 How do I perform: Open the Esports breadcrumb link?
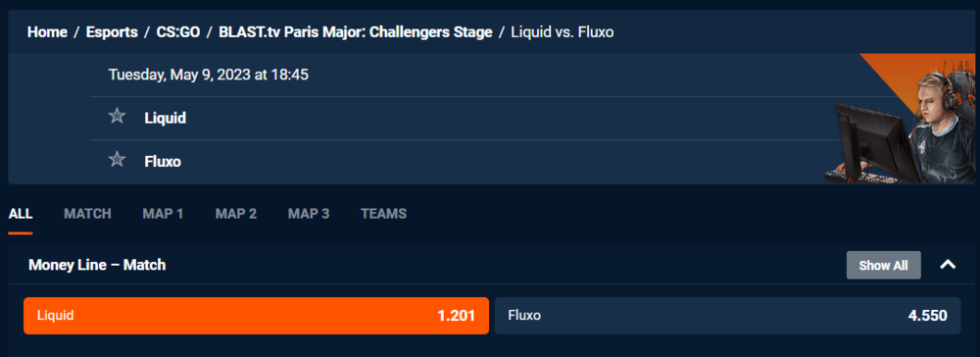pos(112,32)
